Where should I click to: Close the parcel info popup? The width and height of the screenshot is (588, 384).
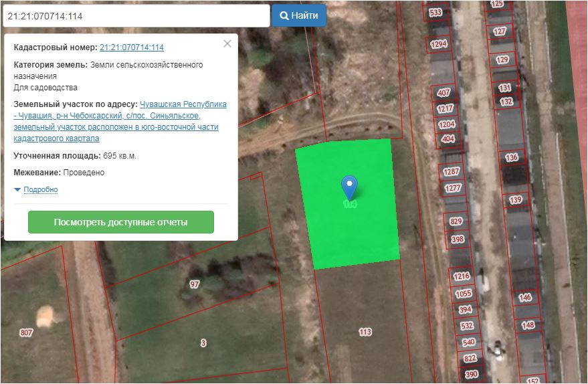click(227, 43)
